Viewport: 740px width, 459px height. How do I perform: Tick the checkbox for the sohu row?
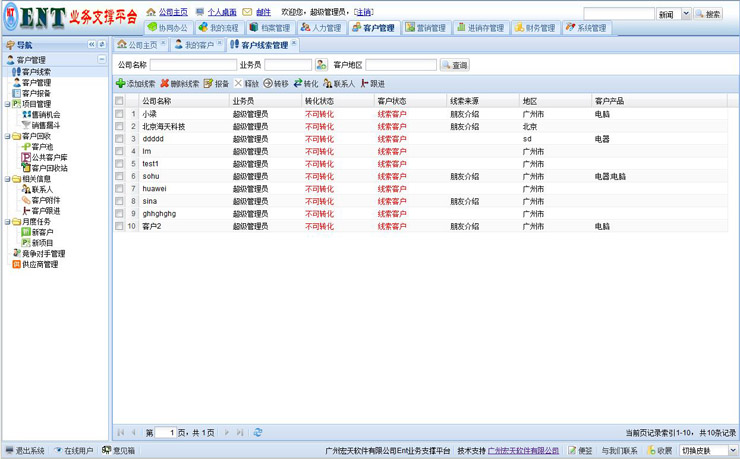tap(120, 177)
